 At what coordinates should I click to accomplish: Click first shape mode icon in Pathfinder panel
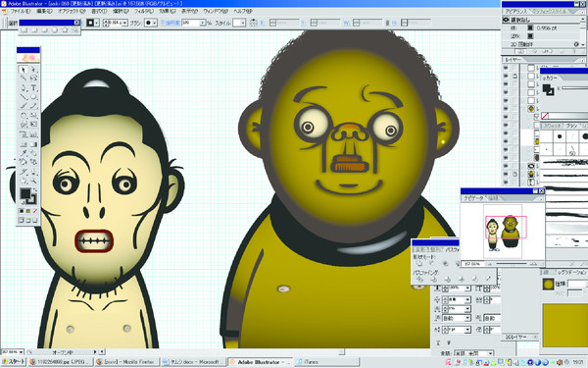click(x=418, y=264)
